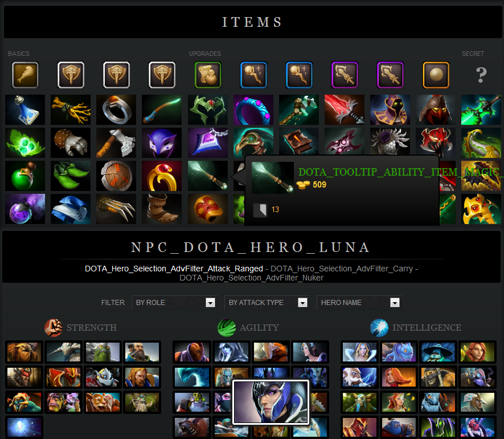504x439 pixels.
Task: Click the Boots of Speed item
Action: pyautogui.click(x=162, y=209)
